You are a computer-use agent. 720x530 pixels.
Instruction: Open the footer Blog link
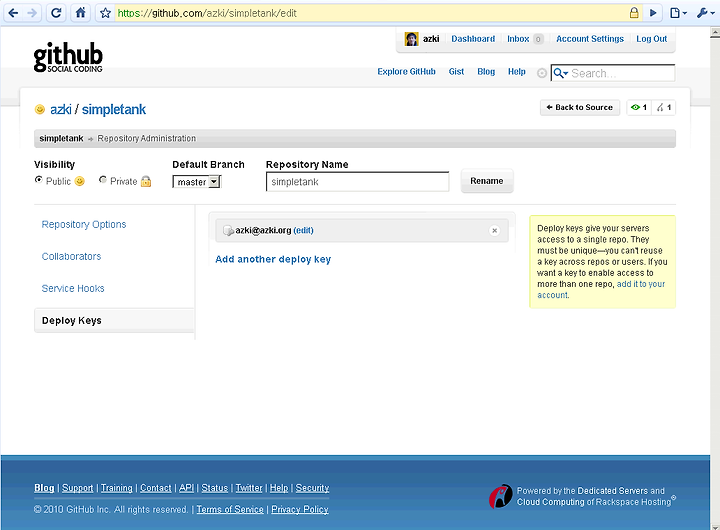coord(44,488)
